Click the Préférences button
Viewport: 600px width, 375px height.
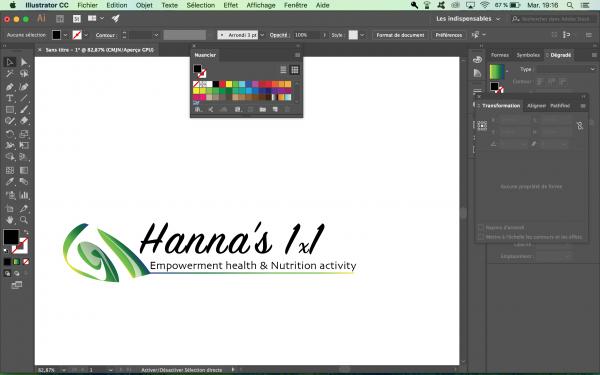(449, 35)
